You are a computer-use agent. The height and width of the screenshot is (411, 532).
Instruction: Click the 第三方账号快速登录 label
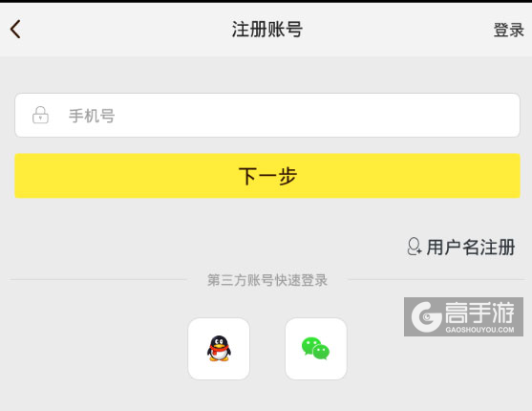tap(267, 280)
